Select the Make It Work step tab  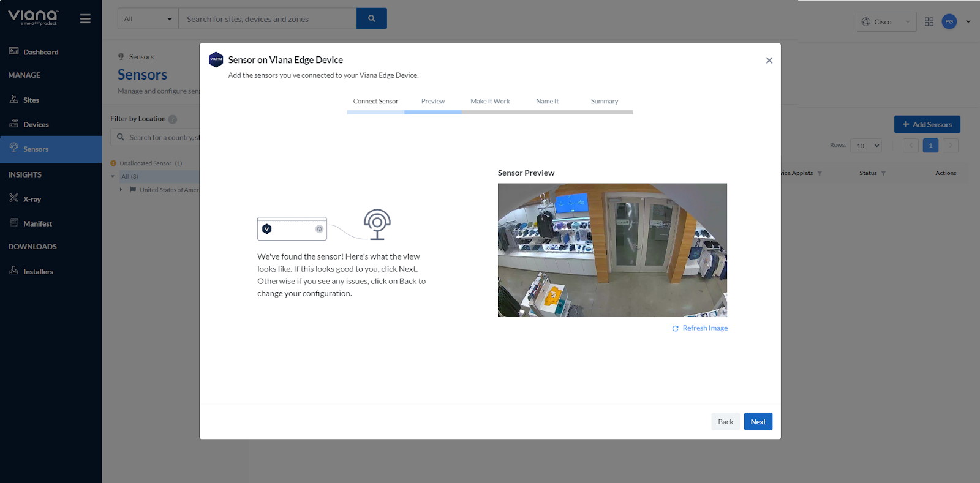click(490, 102)
